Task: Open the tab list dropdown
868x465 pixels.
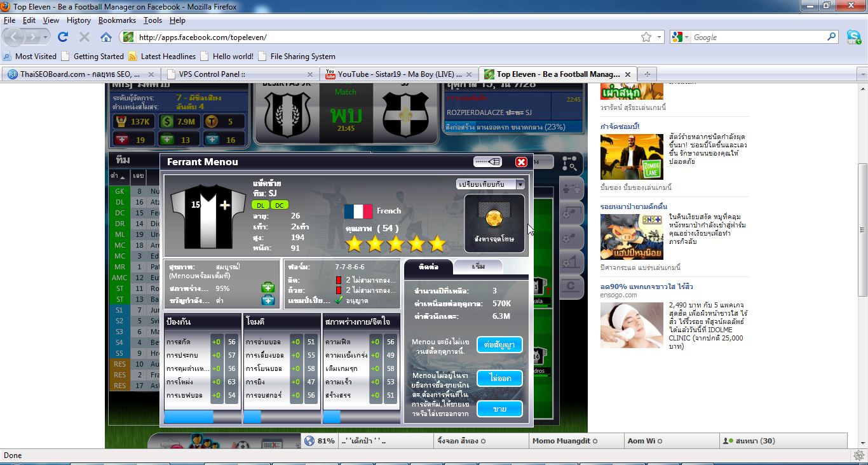Action: pos(862,74)
